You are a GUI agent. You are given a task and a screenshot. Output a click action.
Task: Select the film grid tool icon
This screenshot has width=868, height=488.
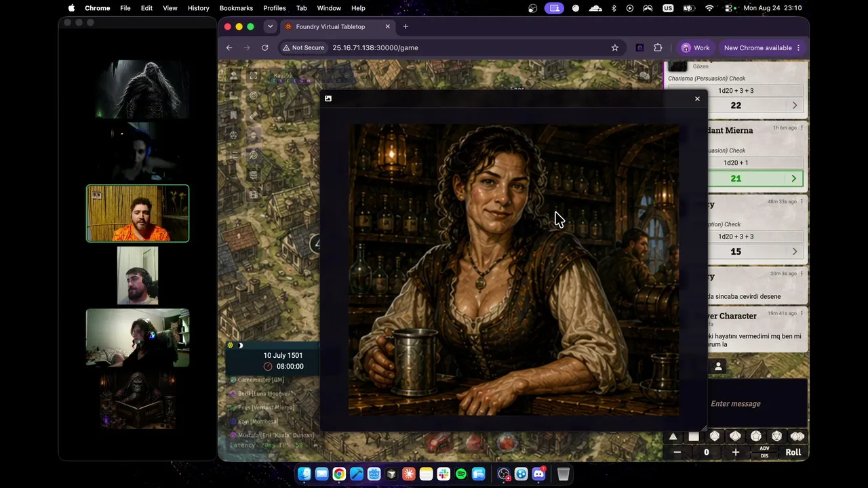(x=254, y=195)
